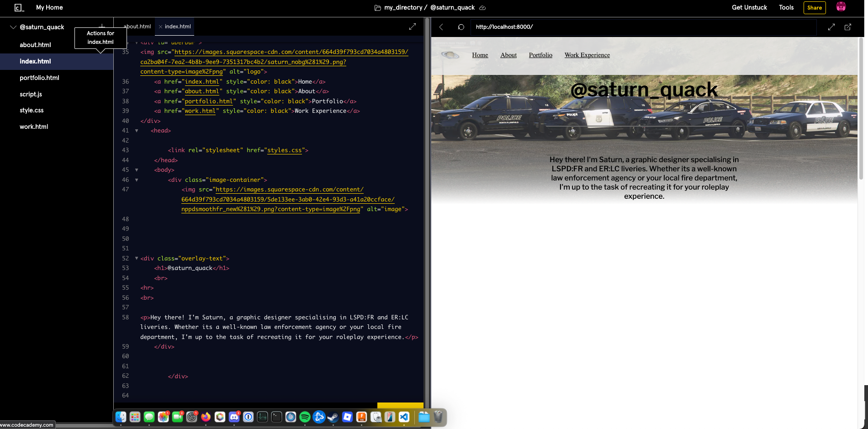Click the Saturn logo in preview
This screenshot has width=868, height=429.
[450, 55]
